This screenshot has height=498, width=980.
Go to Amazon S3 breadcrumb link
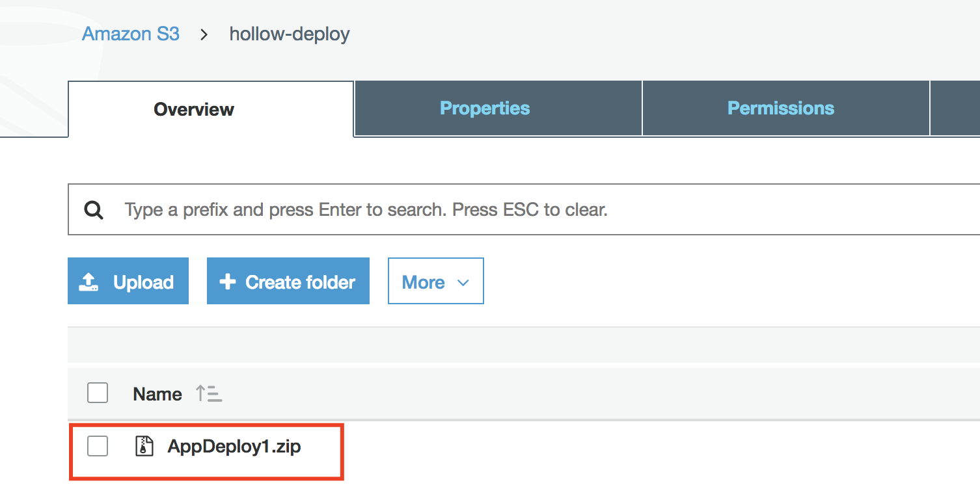(x=131, y=34)
